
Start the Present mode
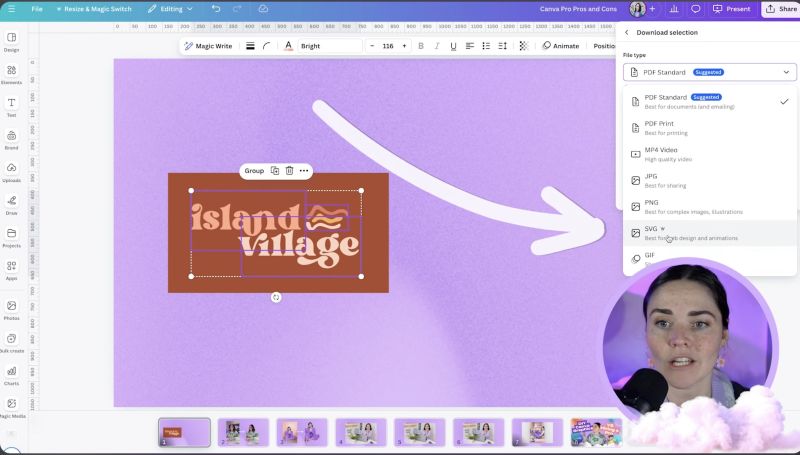732,9
